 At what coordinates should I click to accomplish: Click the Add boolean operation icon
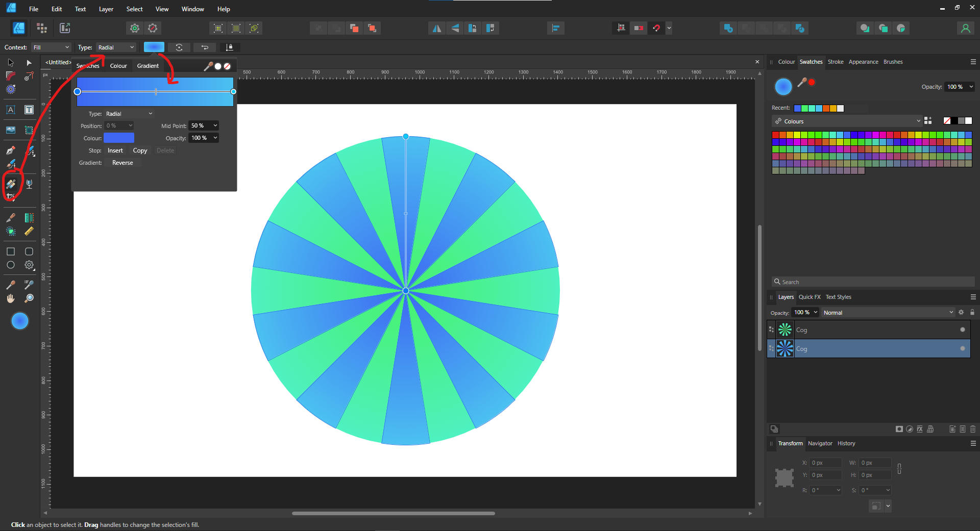click(728, 28)
